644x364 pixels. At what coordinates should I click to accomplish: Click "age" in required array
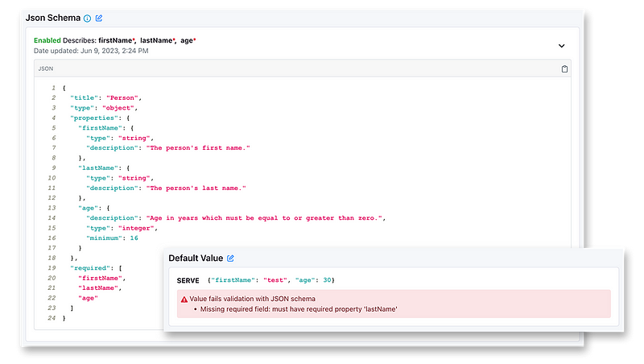(x=88, y=298)
